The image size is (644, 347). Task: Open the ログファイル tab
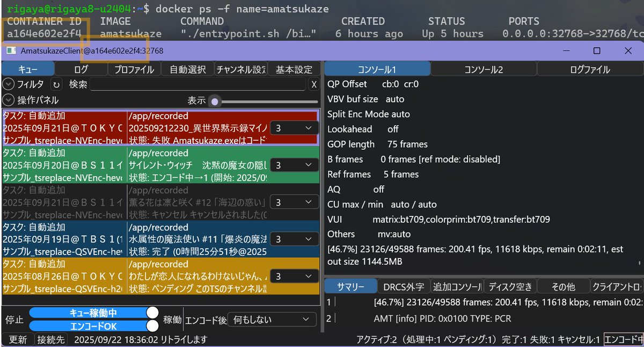pyautogui.click(x=590, y=69)
